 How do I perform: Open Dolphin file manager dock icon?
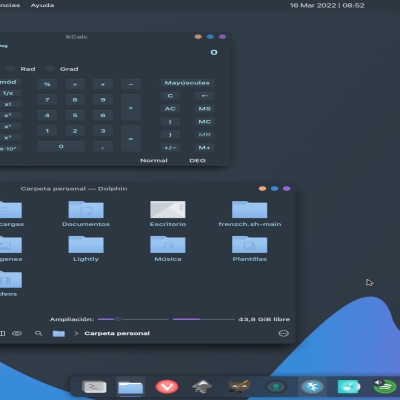(130, 388)
